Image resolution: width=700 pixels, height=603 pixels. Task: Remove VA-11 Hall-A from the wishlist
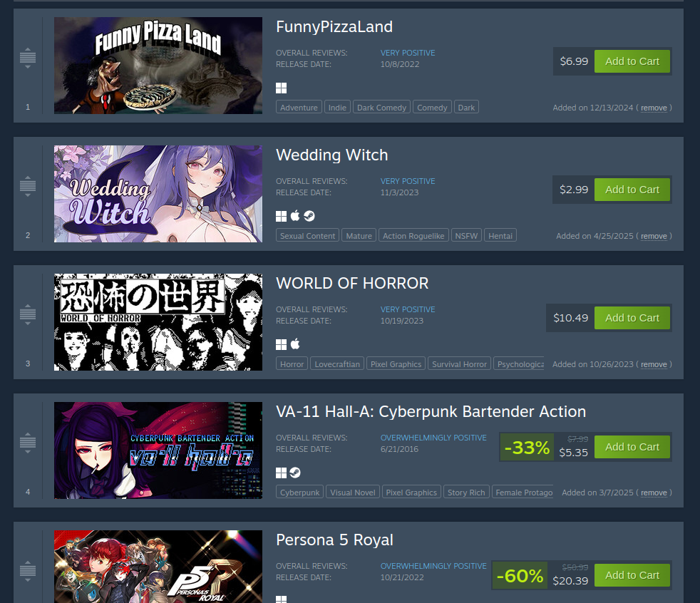coord(654,493)
